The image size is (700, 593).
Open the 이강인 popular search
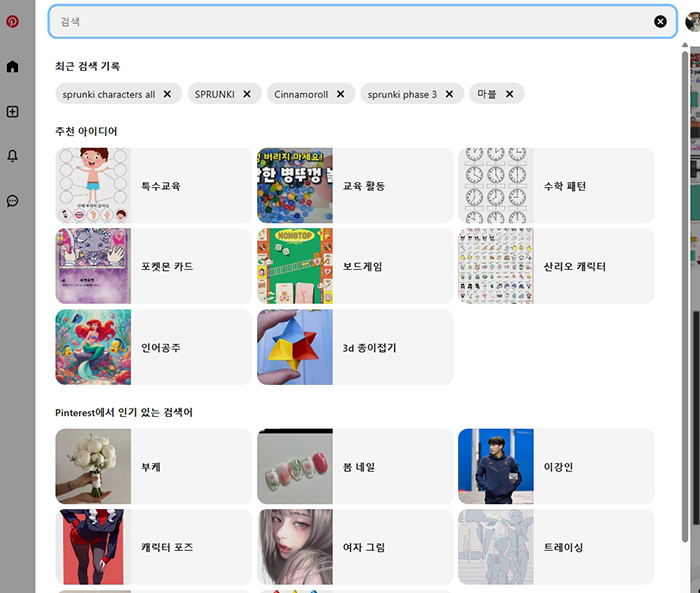click(556, 467)
